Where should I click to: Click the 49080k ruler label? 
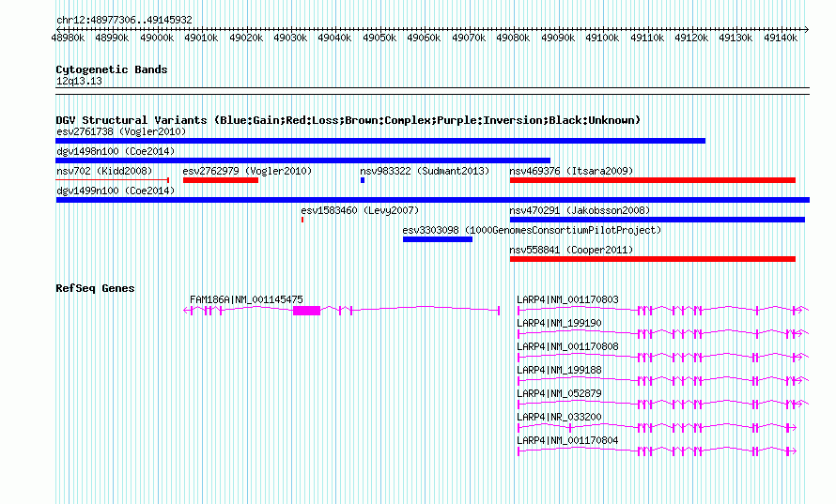512,38
